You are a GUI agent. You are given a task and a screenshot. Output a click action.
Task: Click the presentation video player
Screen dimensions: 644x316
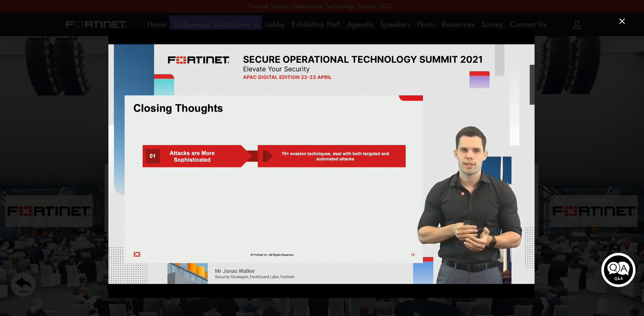click(x=321, y=164)
